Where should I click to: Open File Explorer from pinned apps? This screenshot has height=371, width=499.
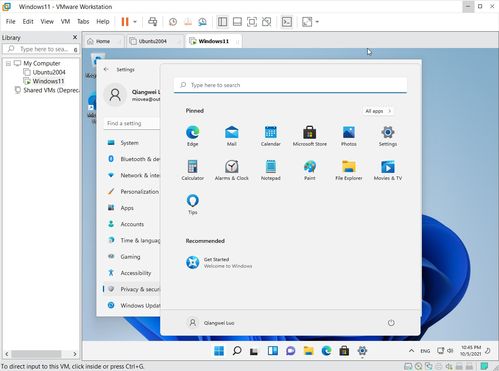[x=349, y=170]
